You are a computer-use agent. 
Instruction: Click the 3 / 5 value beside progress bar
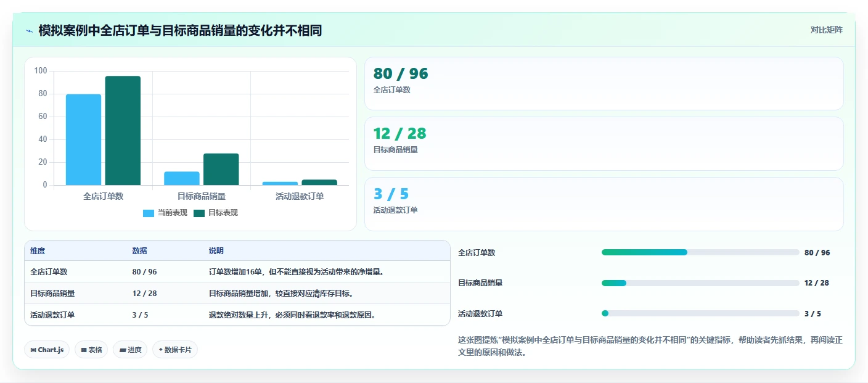pos(813,313)
